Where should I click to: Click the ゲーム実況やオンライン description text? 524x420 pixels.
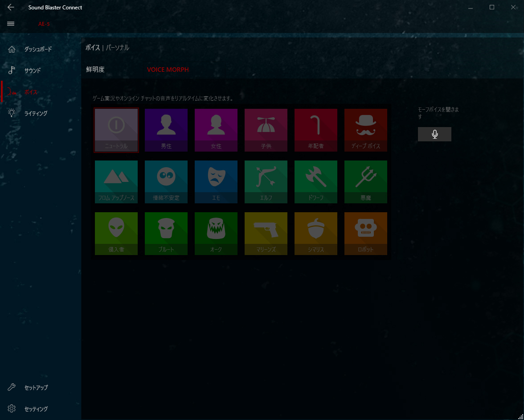pyautogui.click(x=163, y=99)
